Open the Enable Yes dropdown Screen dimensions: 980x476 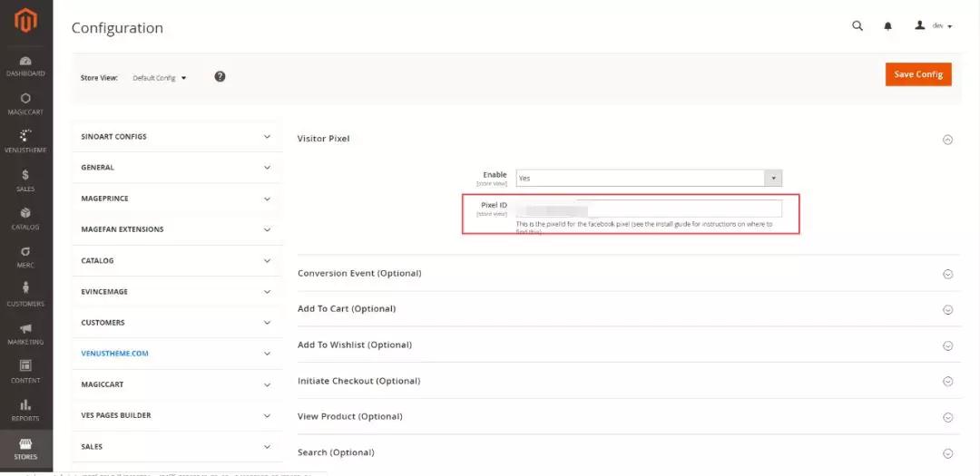tap(648, 179)
